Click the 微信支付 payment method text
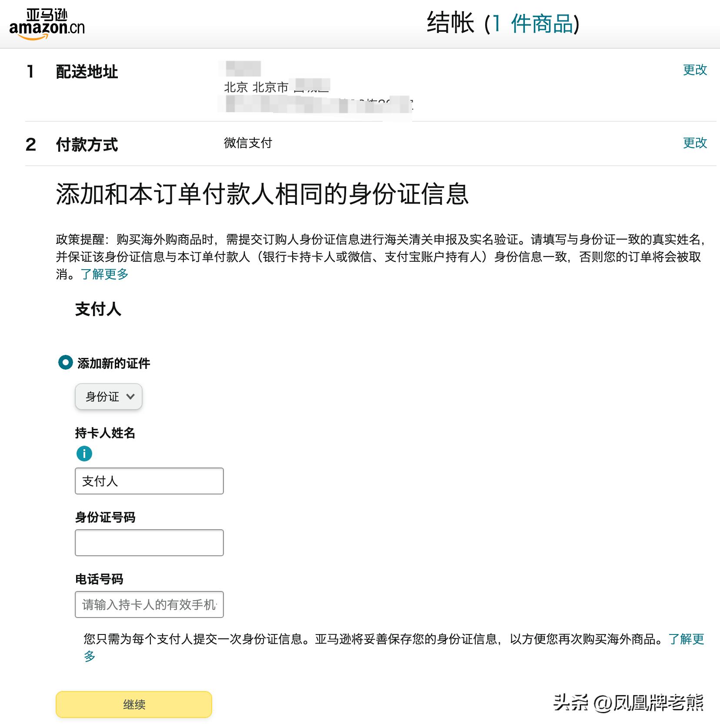The height and width of the screenshot is (728, 720). tap(247, 143)
